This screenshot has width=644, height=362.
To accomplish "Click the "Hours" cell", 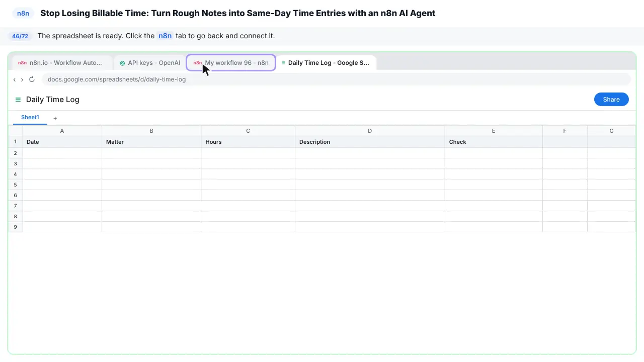I will point(248,142).
